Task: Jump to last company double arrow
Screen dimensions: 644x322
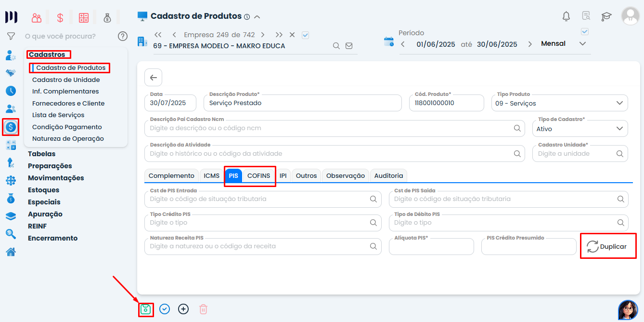Action: click(x=279, y=35)
